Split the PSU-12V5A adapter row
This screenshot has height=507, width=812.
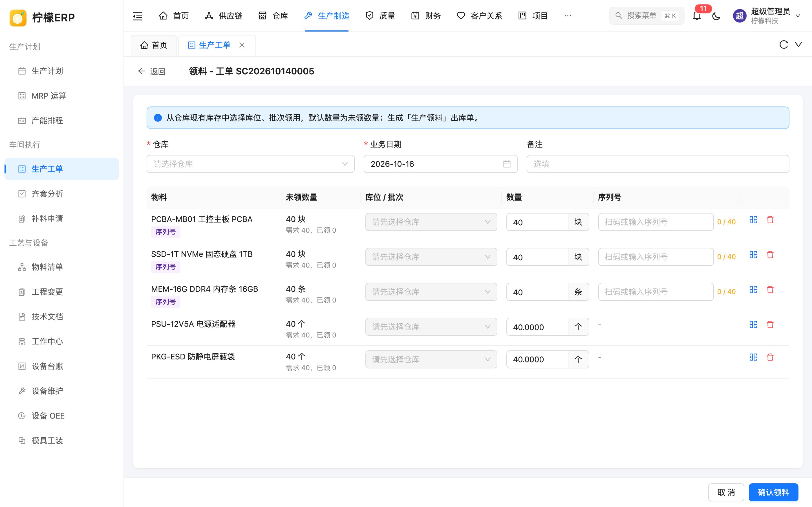(x=753, y=324)
